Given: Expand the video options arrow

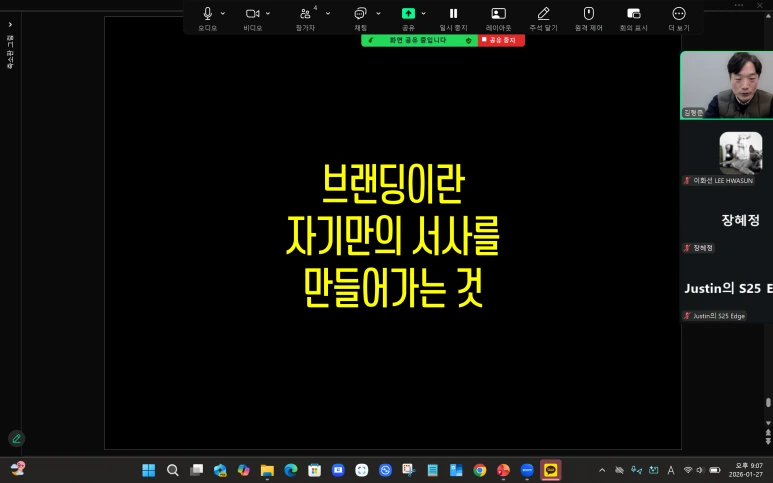Looking at the screenshot, I should pos(268,13).
